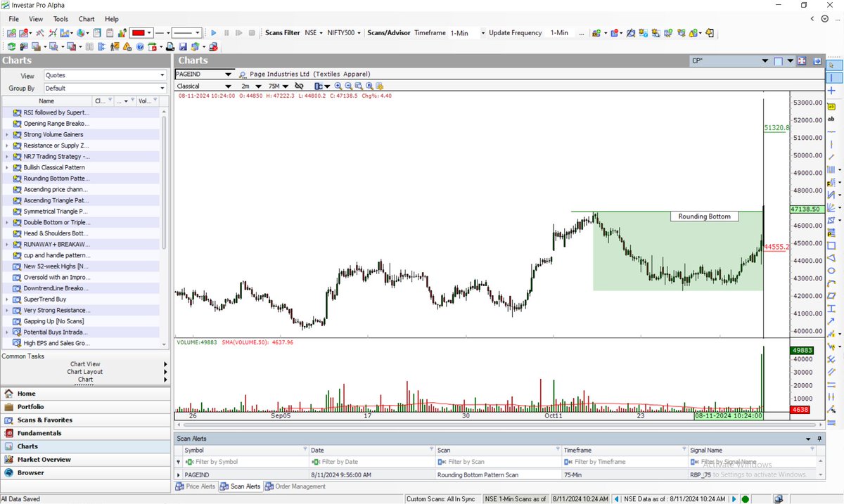The height and width of the screenshot is (504, 844).
Task: Open the Browser section
Action: tap(85, 472)
